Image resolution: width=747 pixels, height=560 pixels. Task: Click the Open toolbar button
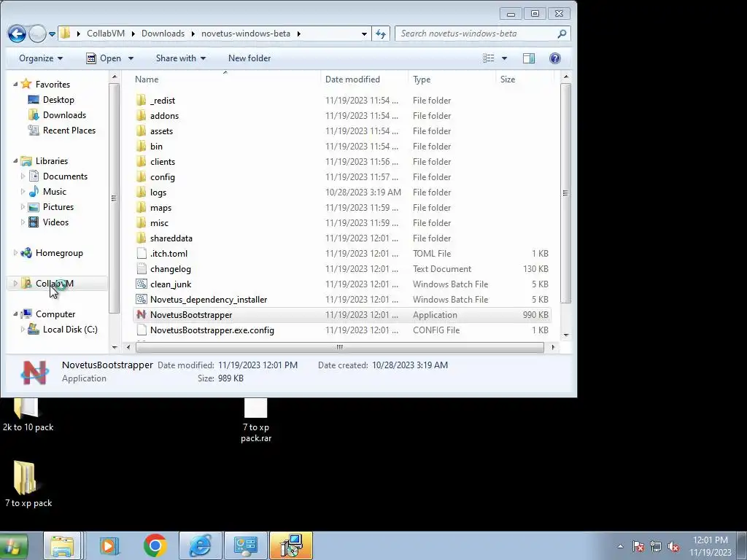point(104,58)
